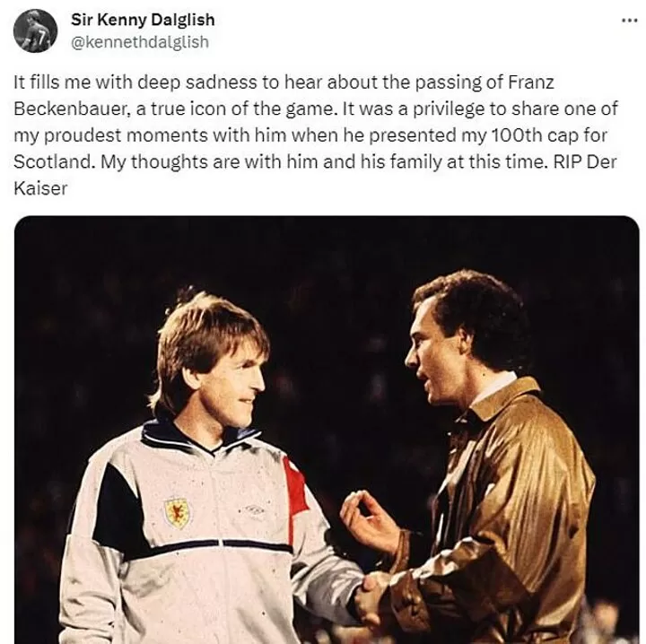Open the tweet's three-dot more options menu

(630, 22)
